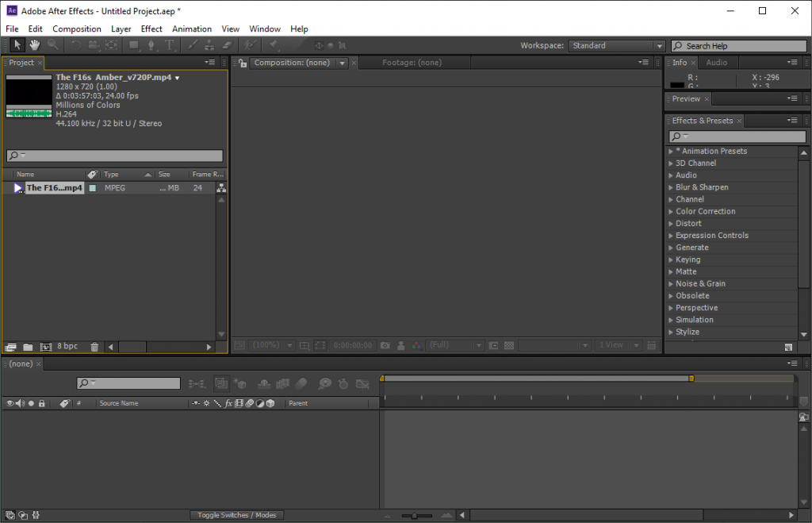Toggle Draft 3D in timeline

[239, 383]
